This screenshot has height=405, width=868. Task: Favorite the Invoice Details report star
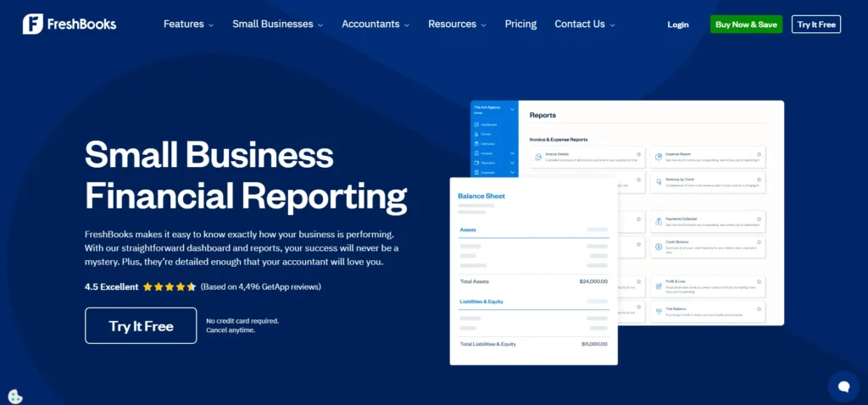(x=638, y=154)
